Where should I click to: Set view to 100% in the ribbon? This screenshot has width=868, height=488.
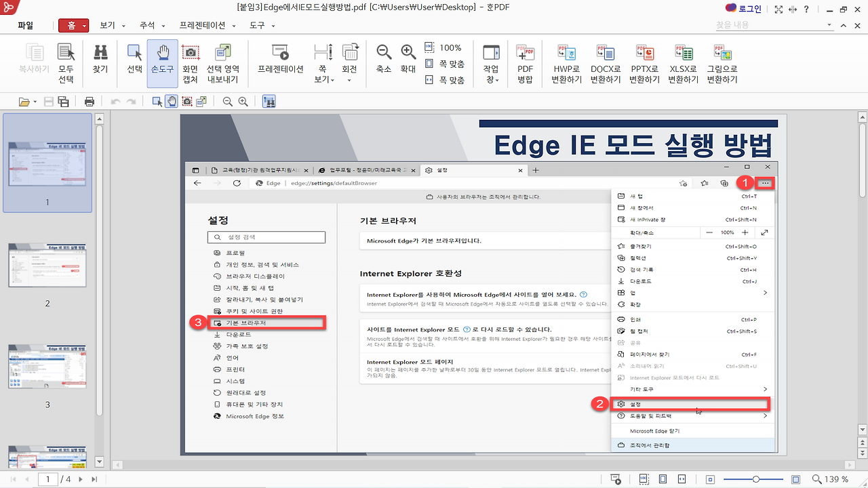click(x=443, y=47)
